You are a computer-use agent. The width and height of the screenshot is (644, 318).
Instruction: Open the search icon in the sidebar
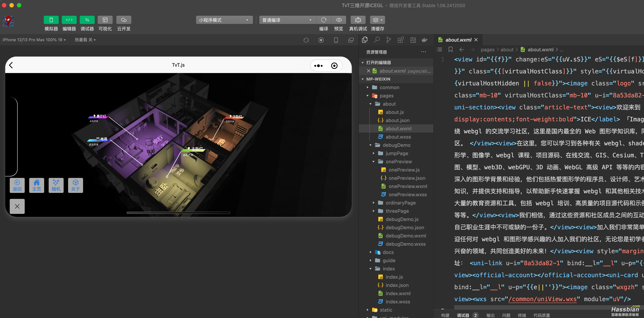pyautogui.click(x=377, y=40)
